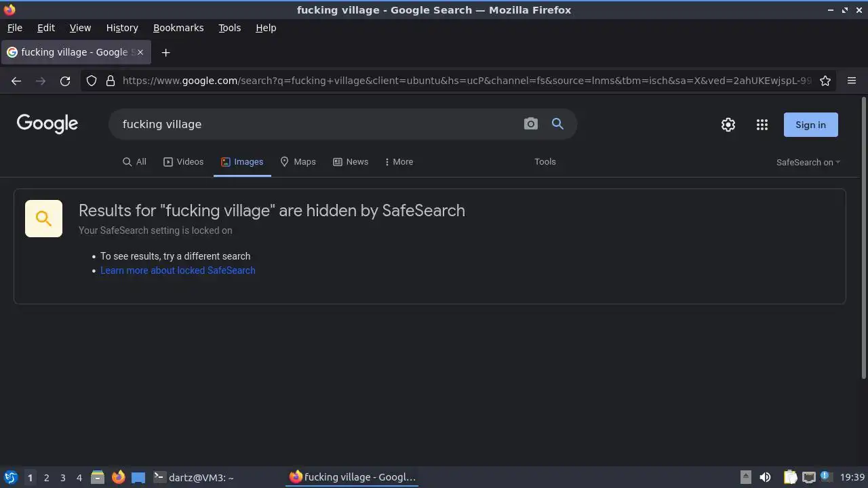
Task: Click the Sign in button
Action: click(810, 125)
